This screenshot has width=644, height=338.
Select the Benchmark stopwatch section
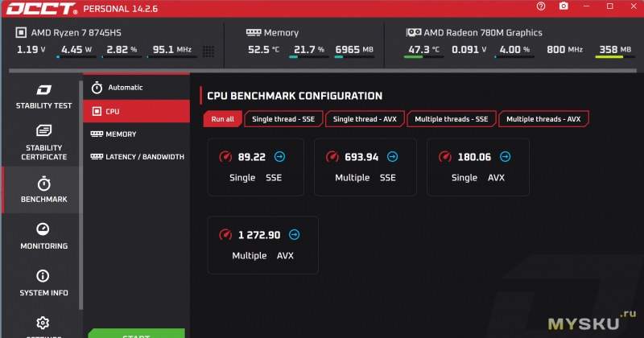point(43,190)
